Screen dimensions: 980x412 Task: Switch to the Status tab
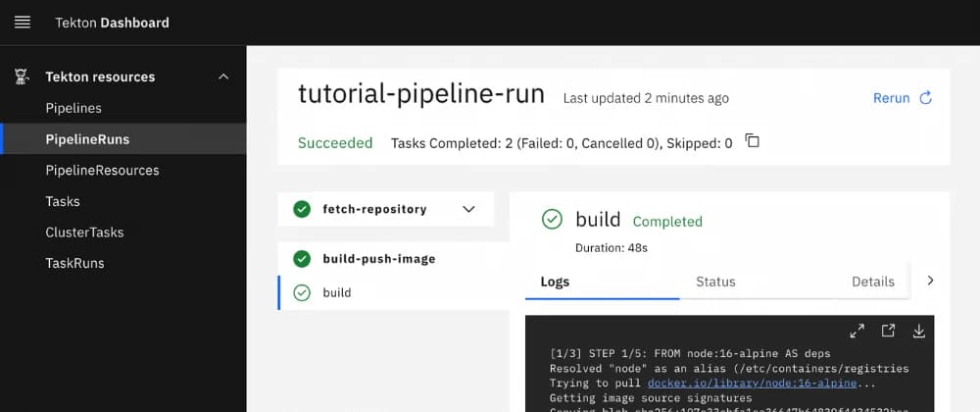(x=715, y=282)
